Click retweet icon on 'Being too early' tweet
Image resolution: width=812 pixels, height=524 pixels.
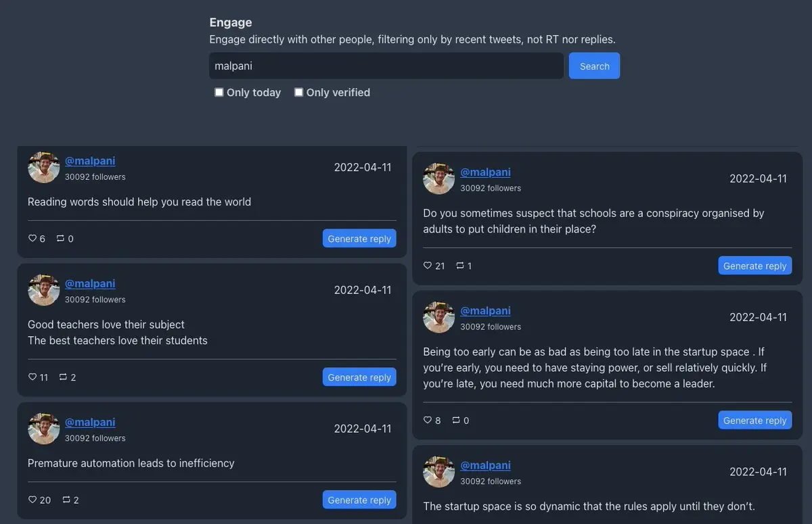456,421
